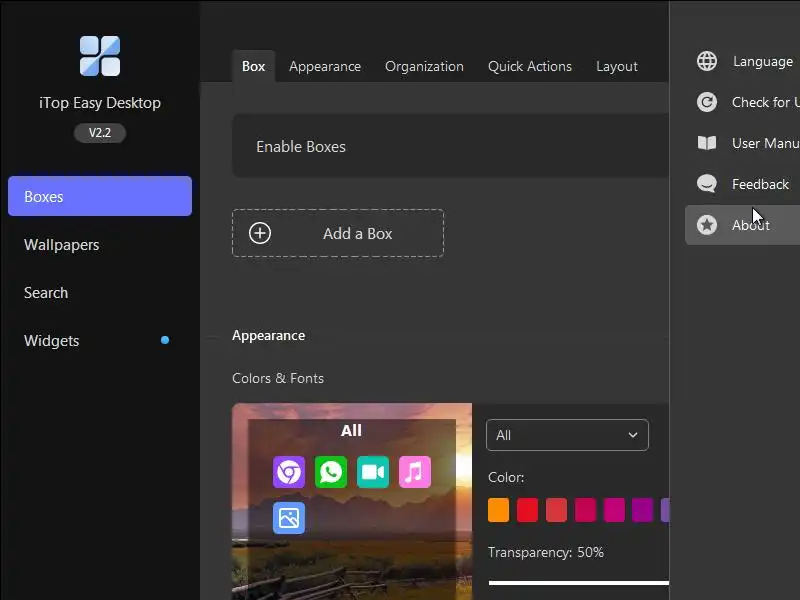
Task: Click the blue dot beside Widgets
Action: (x=165, y=340)
